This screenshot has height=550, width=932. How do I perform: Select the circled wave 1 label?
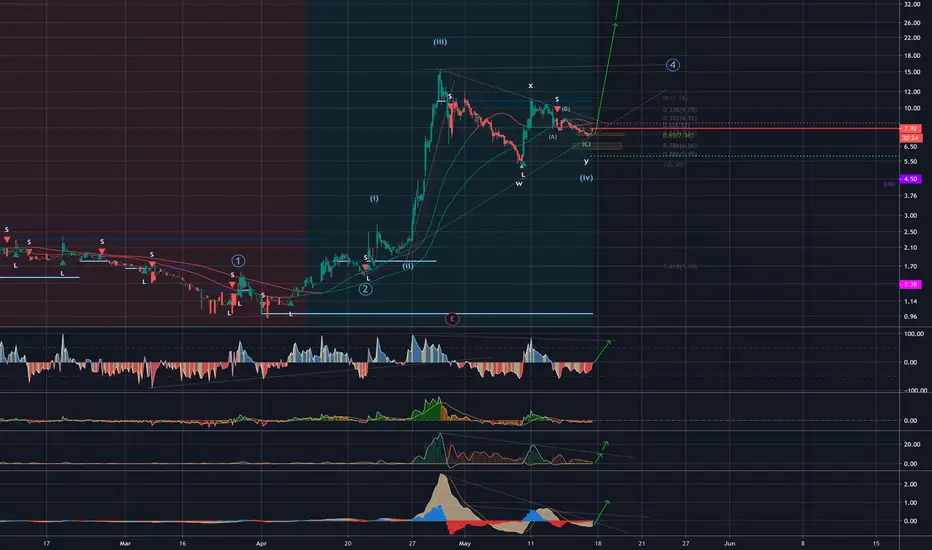tap(238, 260)
